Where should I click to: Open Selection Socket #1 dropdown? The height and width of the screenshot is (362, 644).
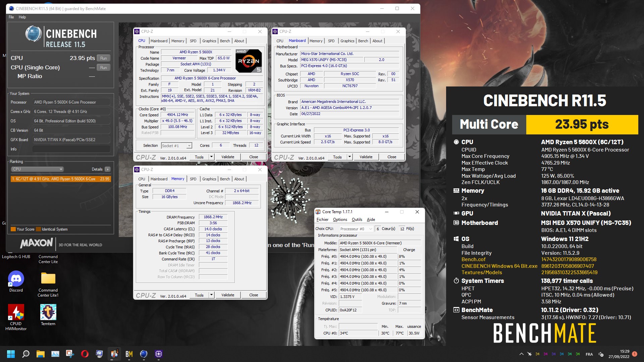point(176,145)
